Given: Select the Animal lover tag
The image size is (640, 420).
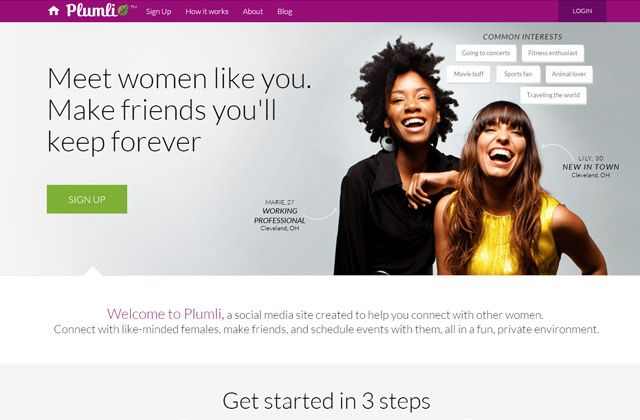Looking at the screenshot, I should [x=569, y=74].
